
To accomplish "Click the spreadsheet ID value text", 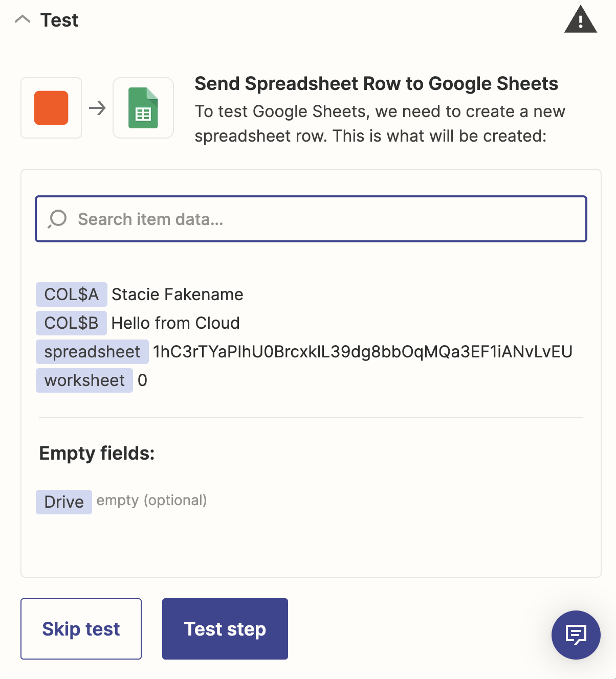I will pos(362,352).
